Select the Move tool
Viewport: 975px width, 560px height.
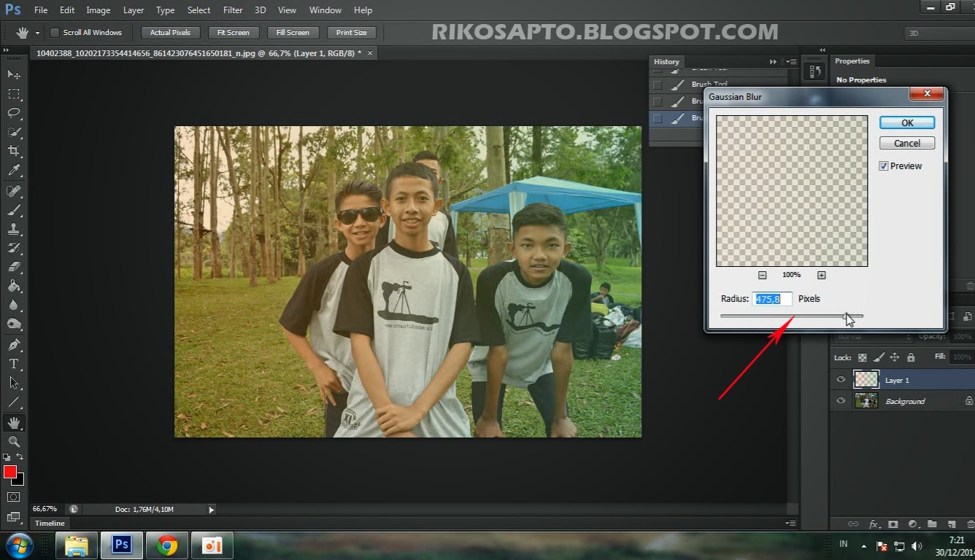[x=14, y=75]
